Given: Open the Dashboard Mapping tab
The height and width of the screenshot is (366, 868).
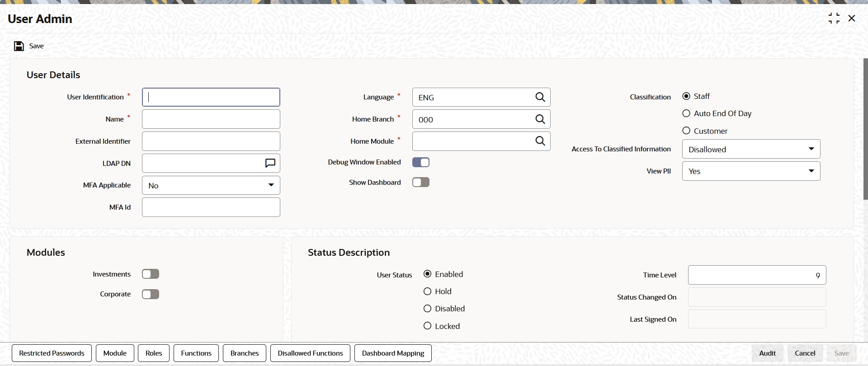Looking at the screenshot, I should [x=393, y=353].
